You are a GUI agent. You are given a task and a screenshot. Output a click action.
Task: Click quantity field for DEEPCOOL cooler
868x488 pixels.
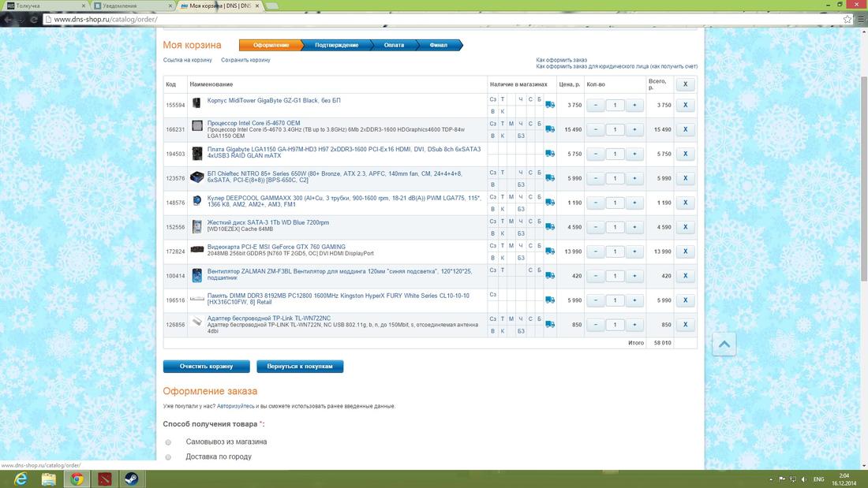pyautogui.click(x=615, y=203)
